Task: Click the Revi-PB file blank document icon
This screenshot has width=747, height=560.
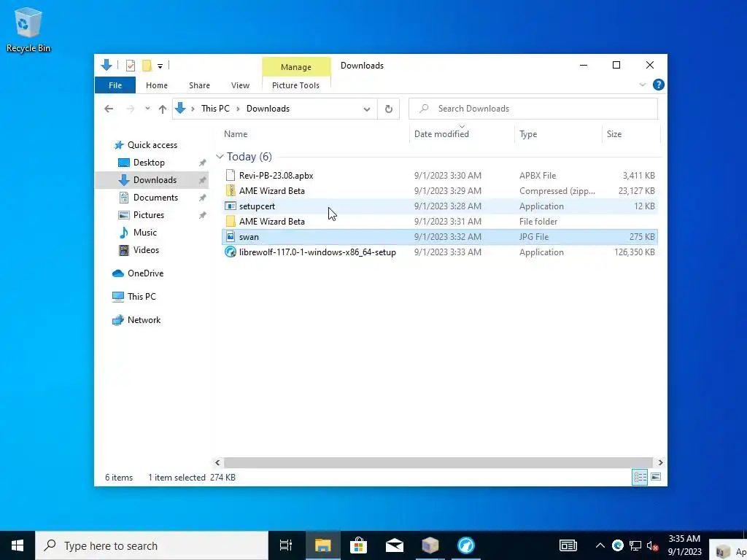Action: click(231, 176)
